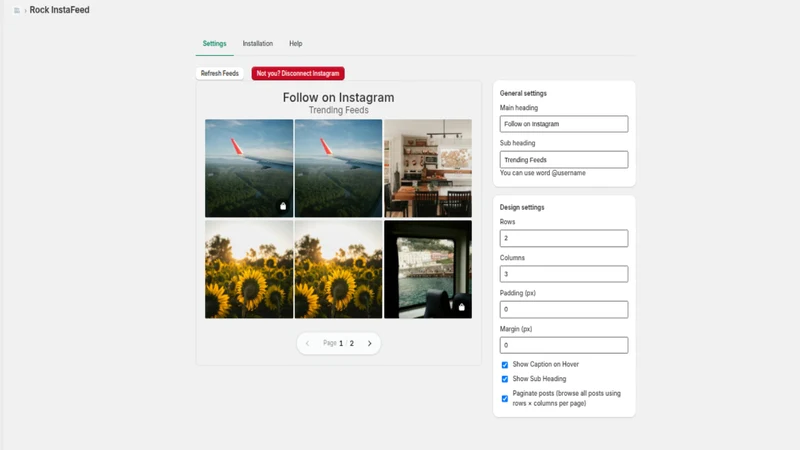Toggle Show Sub Heading checkbox

(505, 379)
